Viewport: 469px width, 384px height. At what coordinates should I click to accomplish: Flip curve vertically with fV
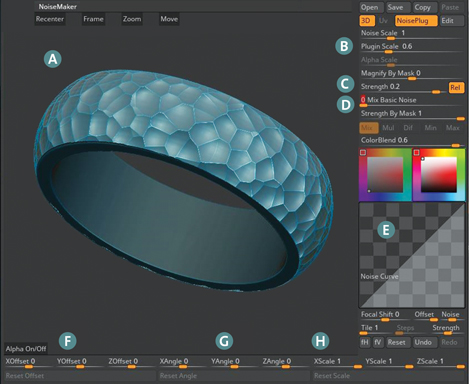click(x=378, y=342)
